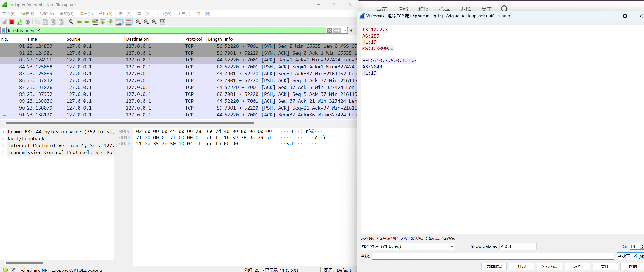Screen dimensions: 644x272
Task: Zoom in the main window text
Action: point(138,22)
